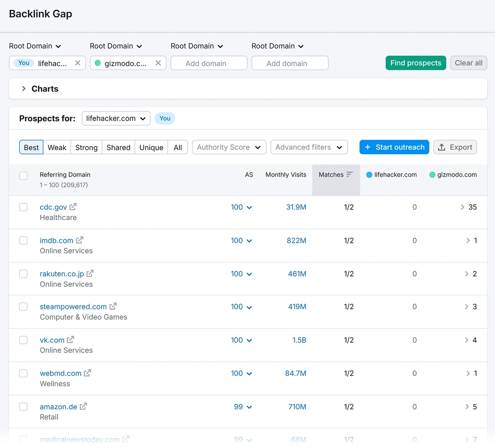The width and height of the screenshot is (495, 448).
Task: Open vk.com external link icon
Action: coord(71,340)
